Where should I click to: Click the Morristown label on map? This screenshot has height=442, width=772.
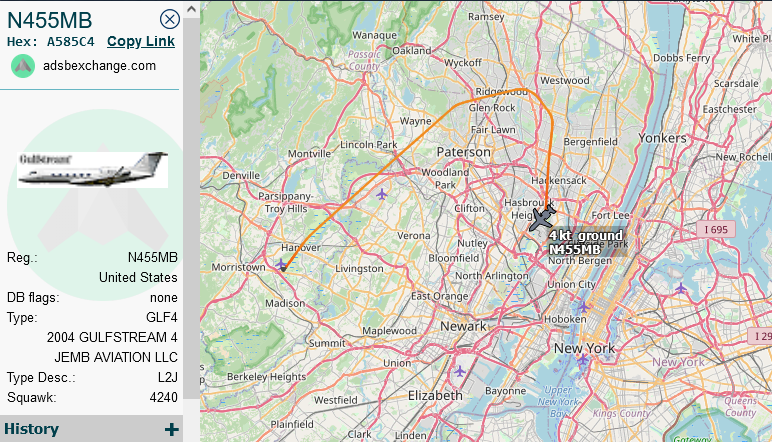click(x=238, y=267)
